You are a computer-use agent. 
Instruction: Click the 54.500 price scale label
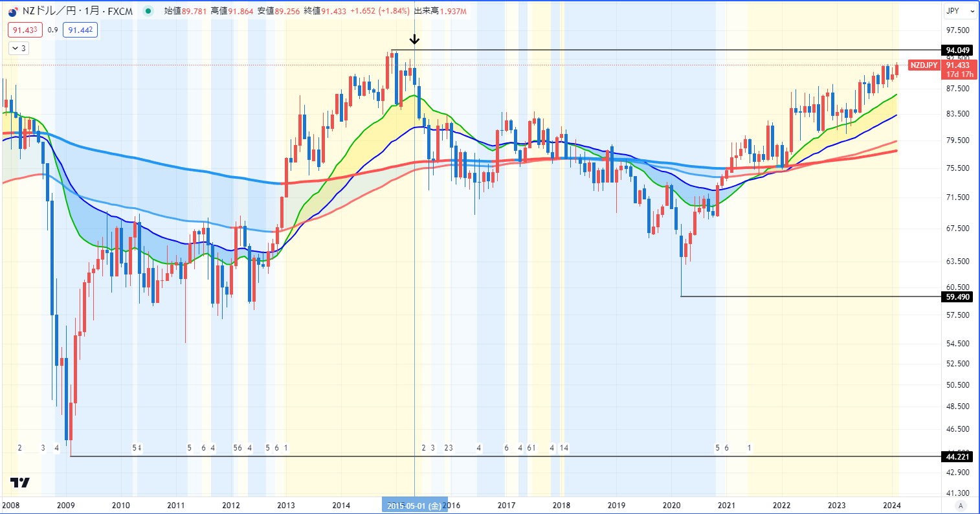tap(957, 344)
